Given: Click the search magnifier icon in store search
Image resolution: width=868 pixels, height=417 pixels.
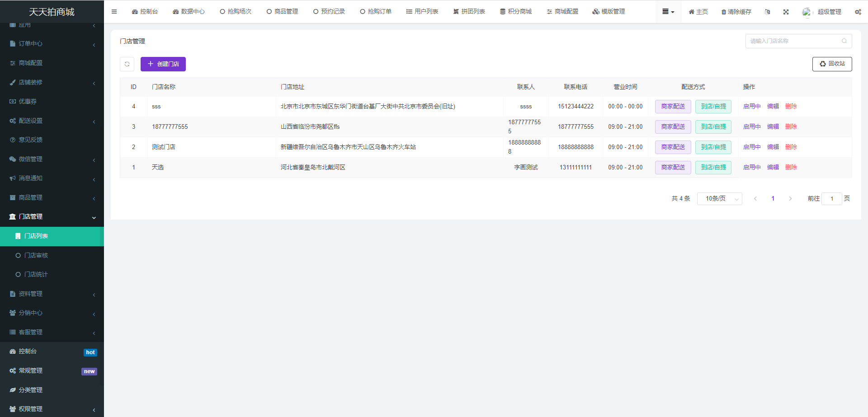Looking at the screenshot, I should pyautogui.click(x=844, y=41).
